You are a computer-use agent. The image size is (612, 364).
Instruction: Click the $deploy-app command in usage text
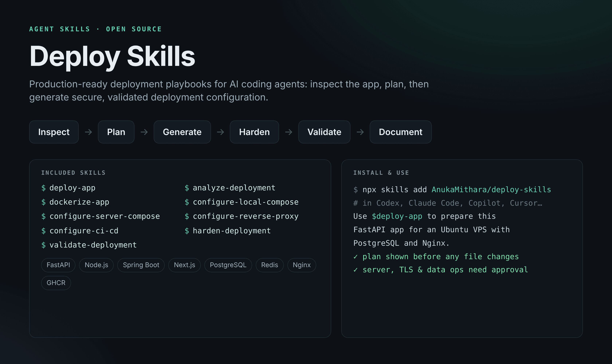[397, 216]
